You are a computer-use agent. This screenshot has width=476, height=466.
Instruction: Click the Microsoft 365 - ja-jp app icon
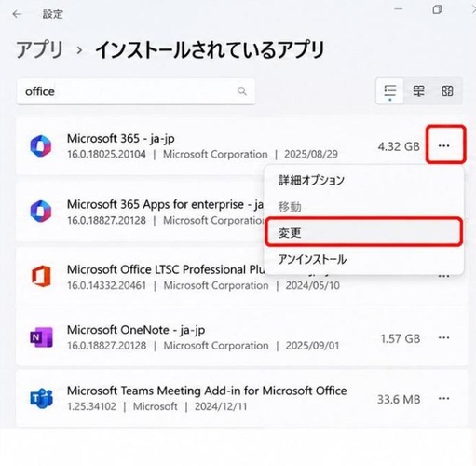click(41, 145)
